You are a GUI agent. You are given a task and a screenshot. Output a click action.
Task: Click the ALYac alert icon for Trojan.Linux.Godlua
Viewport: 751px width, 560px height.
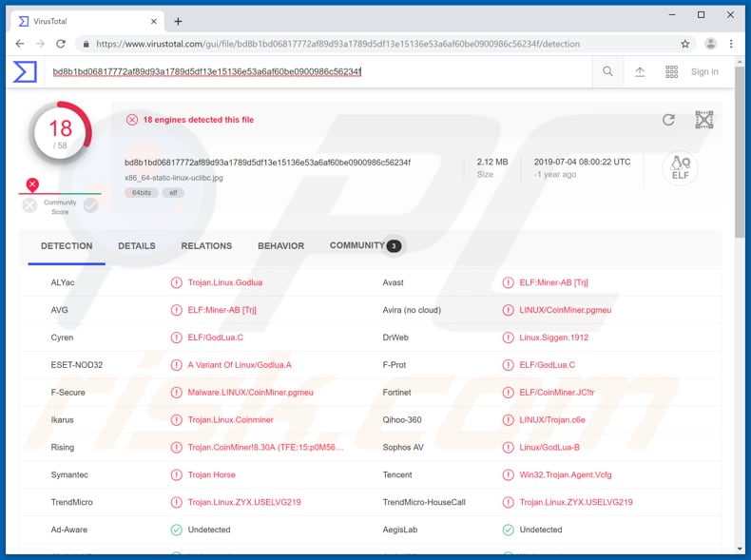point(176,282)
